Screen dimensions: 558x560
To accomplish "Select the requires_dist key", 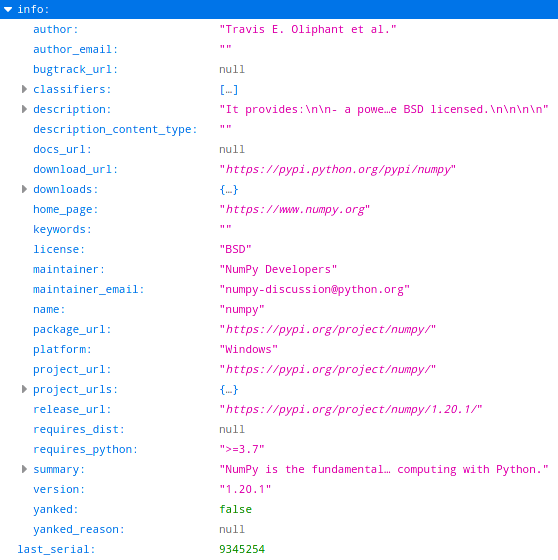I will pyautogui.click(x=79, y=429).
